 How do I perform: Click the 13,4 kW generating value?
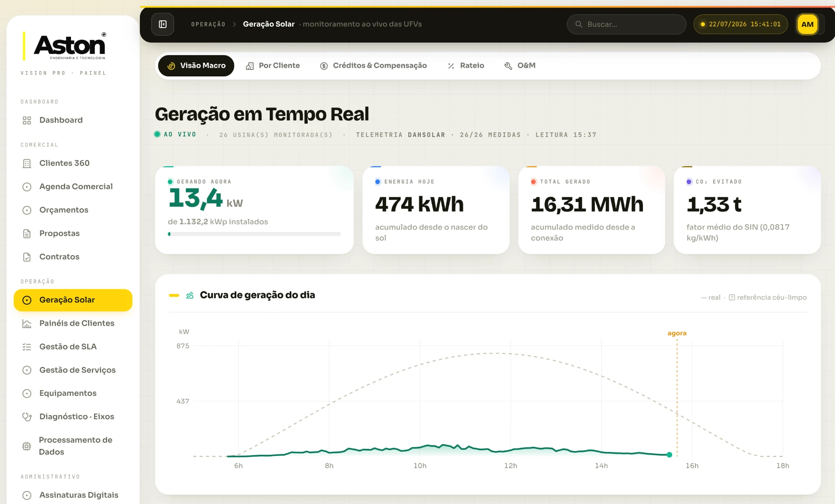(x=205, y=198)
